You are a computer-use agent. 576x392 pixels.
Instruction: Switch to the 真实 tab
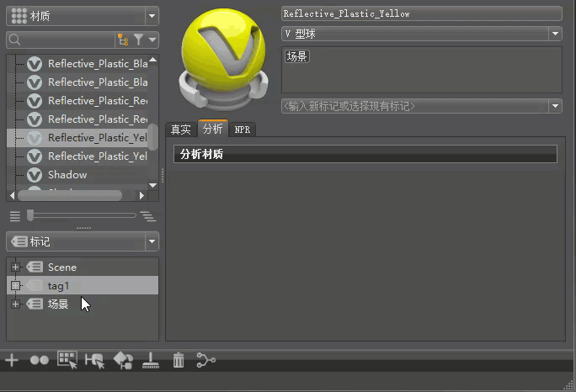(181, 130)
